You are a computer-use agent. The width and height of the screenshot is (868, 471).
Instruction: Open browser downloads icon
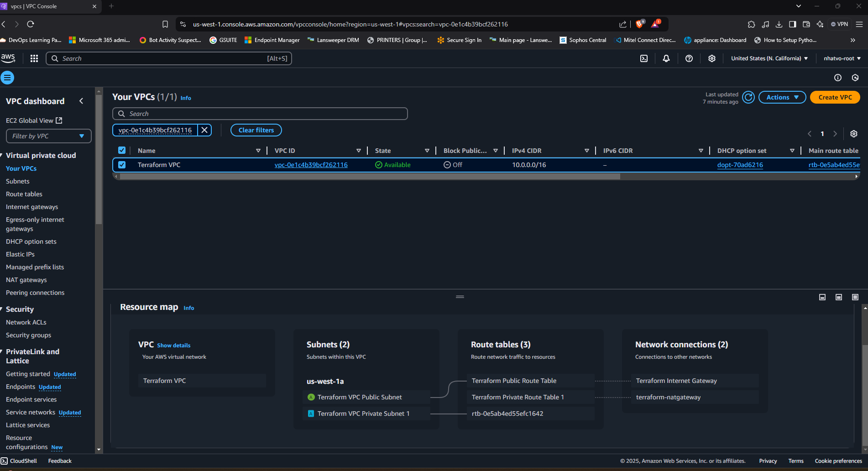779,24
